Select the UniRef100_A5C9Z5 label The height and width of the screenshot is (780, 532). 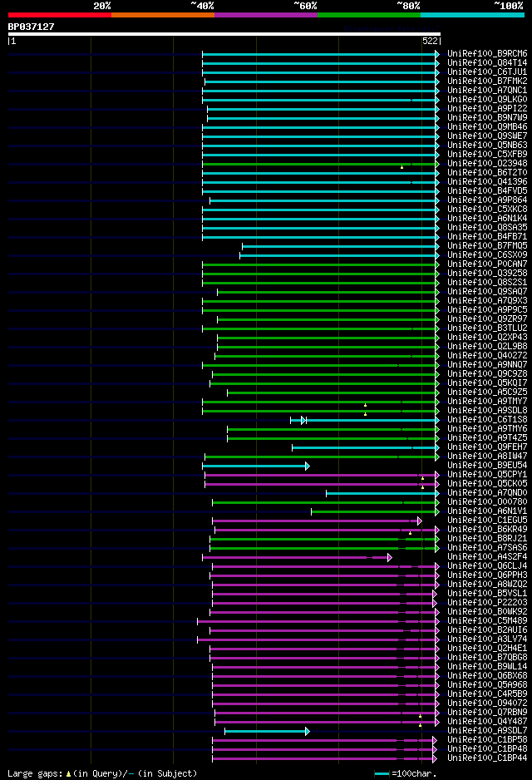487,392
